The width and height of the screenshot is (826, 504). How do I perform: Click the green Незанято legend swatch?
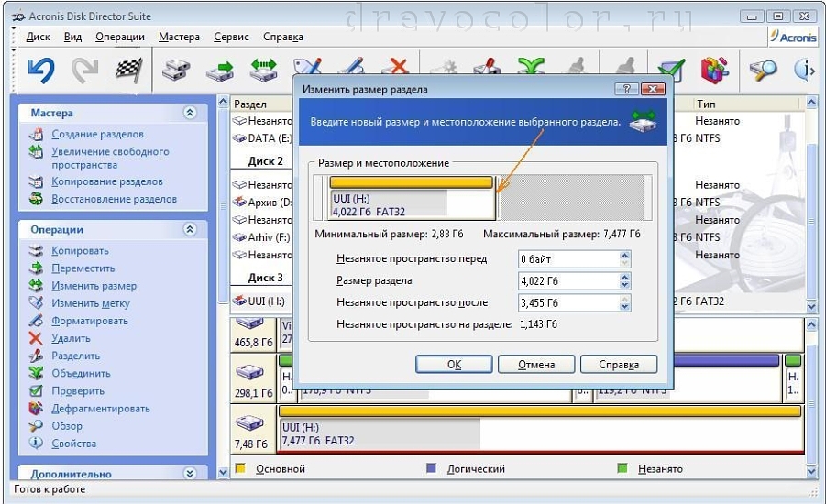click(622, 467)
